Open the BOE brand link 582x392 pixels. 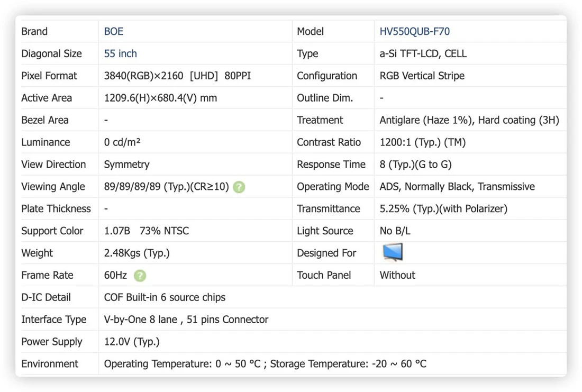(x=114, y=32)
